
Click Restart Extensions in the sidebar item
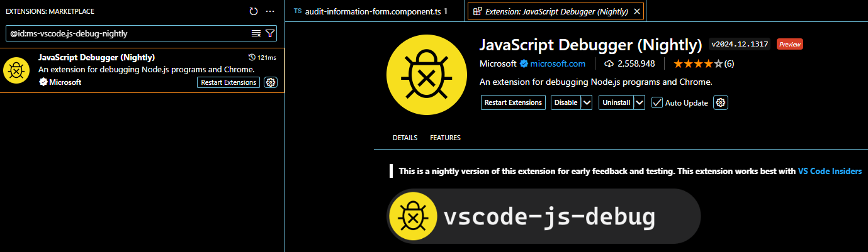[228, 82]
